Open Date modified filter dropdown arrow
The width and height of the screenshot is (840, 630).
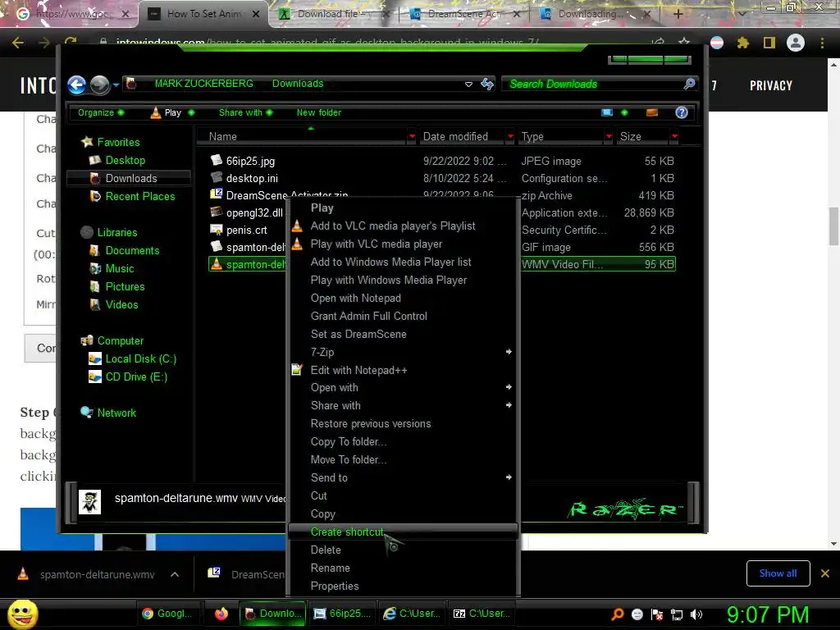[510, 137]
